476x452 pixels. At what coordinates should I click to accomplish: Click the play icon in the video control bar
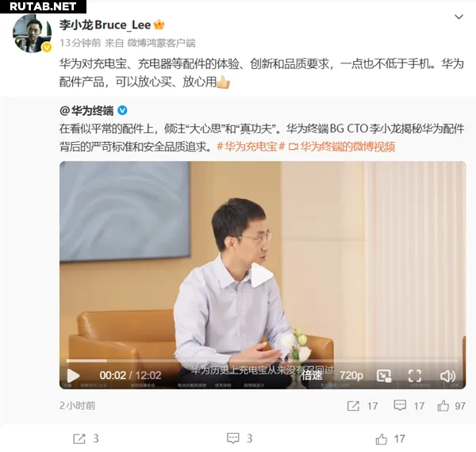73,376
